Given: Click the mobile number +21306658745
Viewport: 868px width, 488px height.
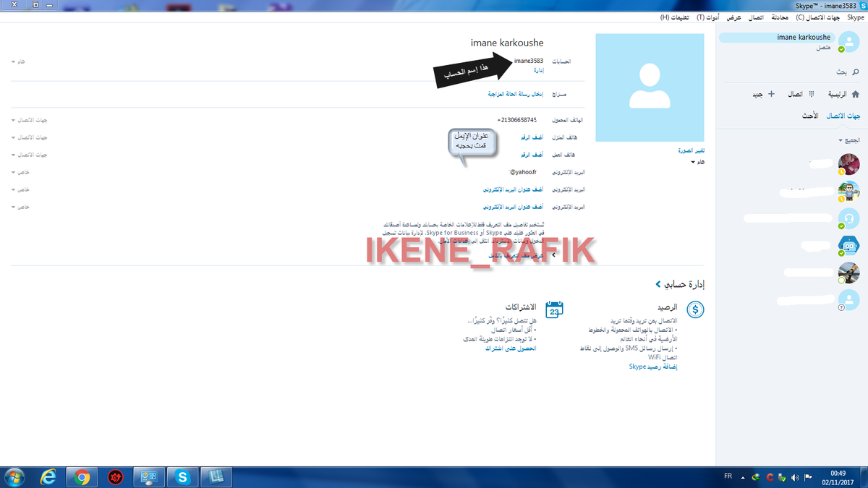Looking at the screenshot, I should [516, 119].
